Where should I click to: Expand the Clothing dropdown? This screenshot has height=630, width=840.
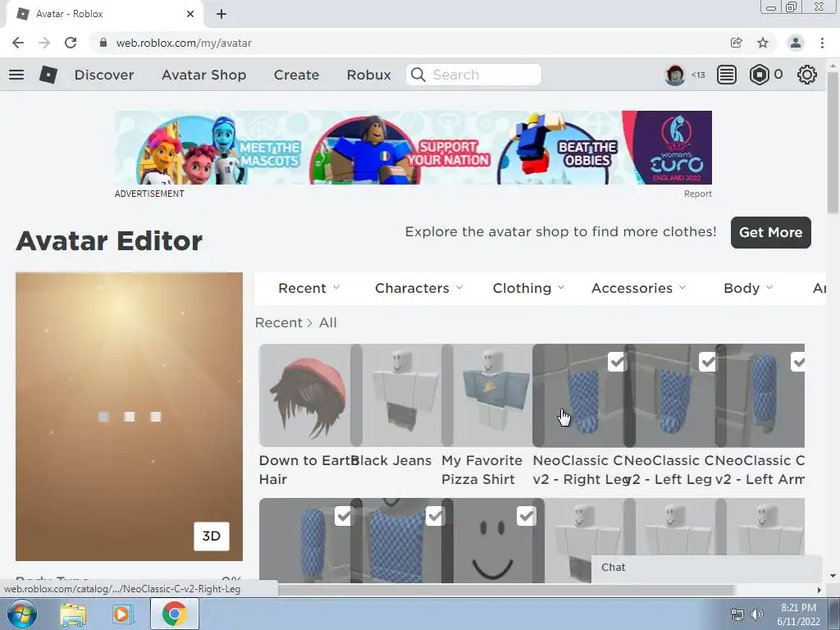(529, 288)
